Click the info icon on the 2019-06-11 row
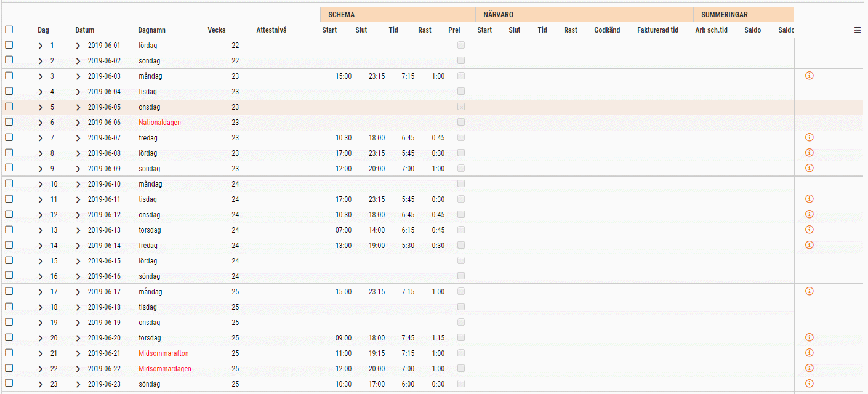 coord(810,199)
